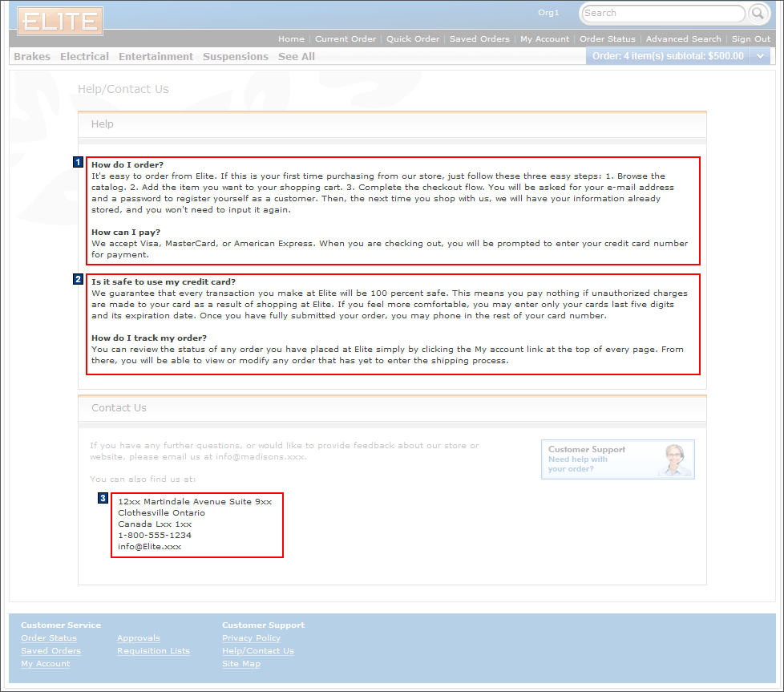Open the footer Saved Orders link
The width and height of the screenshot is (784, 692).
(x=51, y=651)
